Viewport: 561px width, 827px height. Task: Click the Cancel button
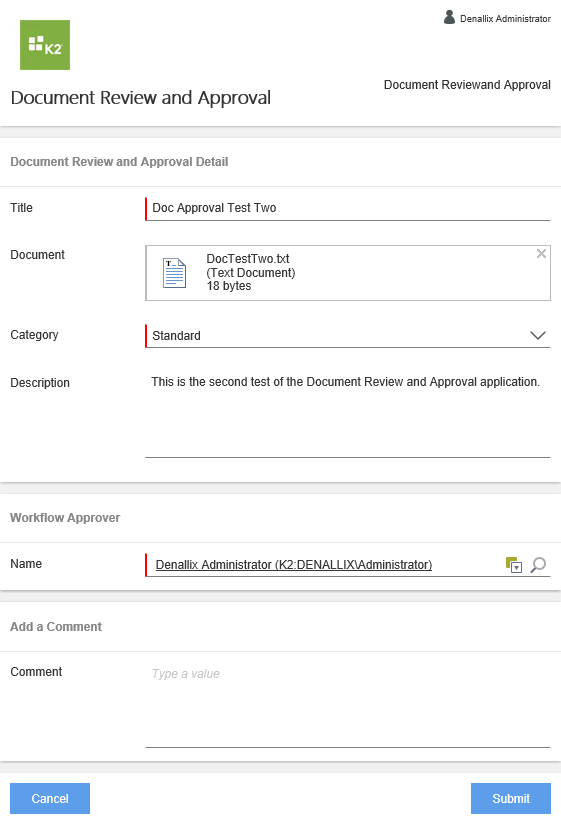pos(50,799)
